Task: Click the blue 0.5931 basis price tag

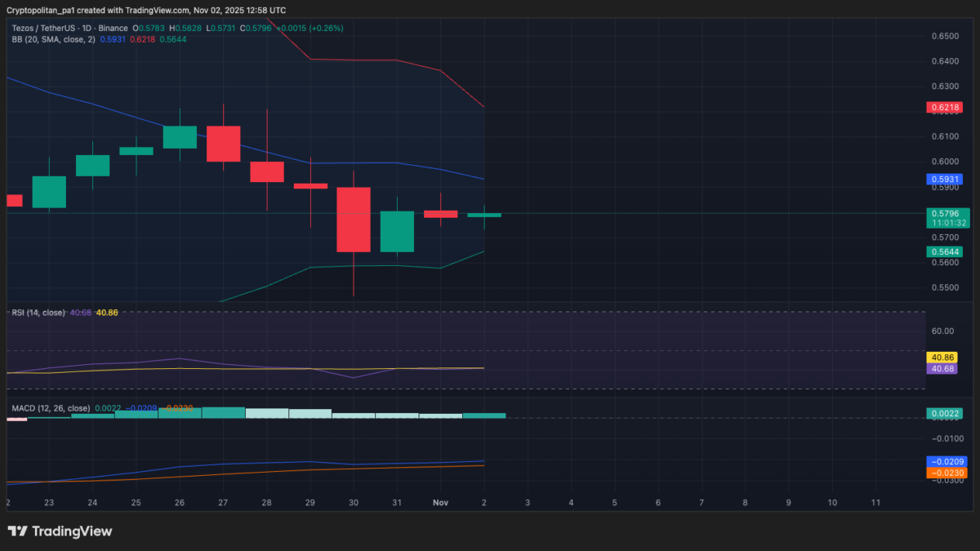Action: [944, 179]
